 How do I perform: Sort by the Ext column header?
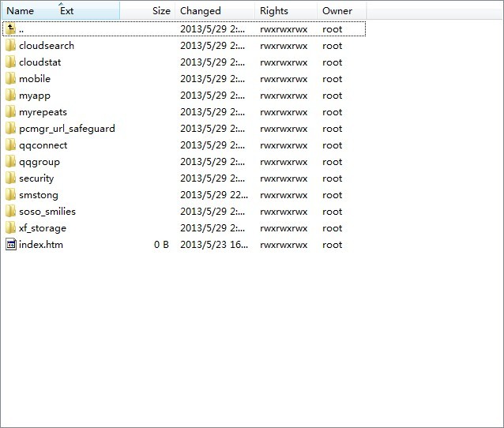click(x=67, y=11)
